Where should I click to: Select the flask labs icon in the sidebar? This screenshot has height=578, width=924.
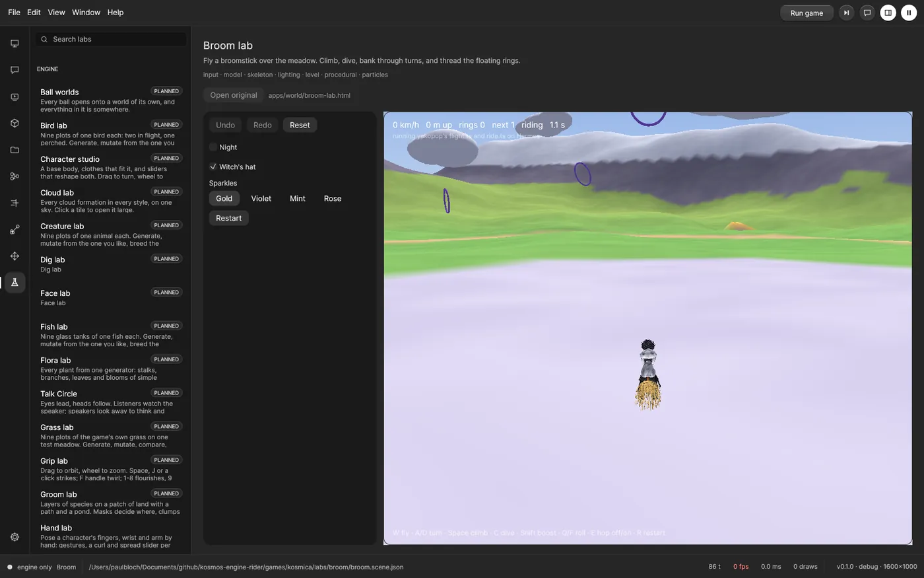tap(15, 282)
